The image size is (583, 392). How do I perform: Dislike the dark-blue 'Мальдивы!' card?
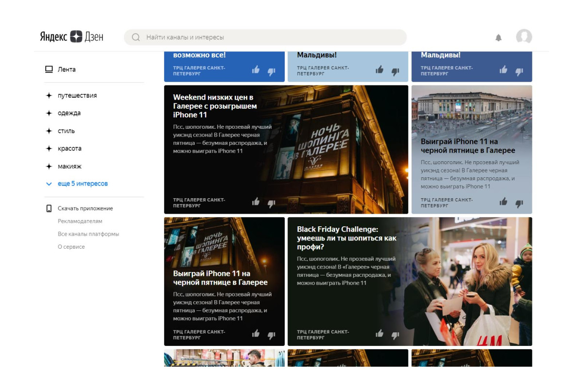[519, 71]
